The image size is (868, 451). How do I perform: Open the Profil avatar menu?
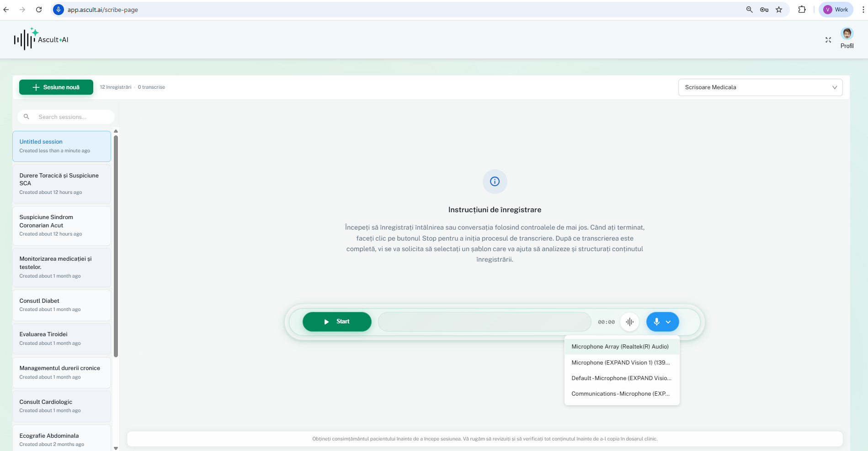coord(847,34)
